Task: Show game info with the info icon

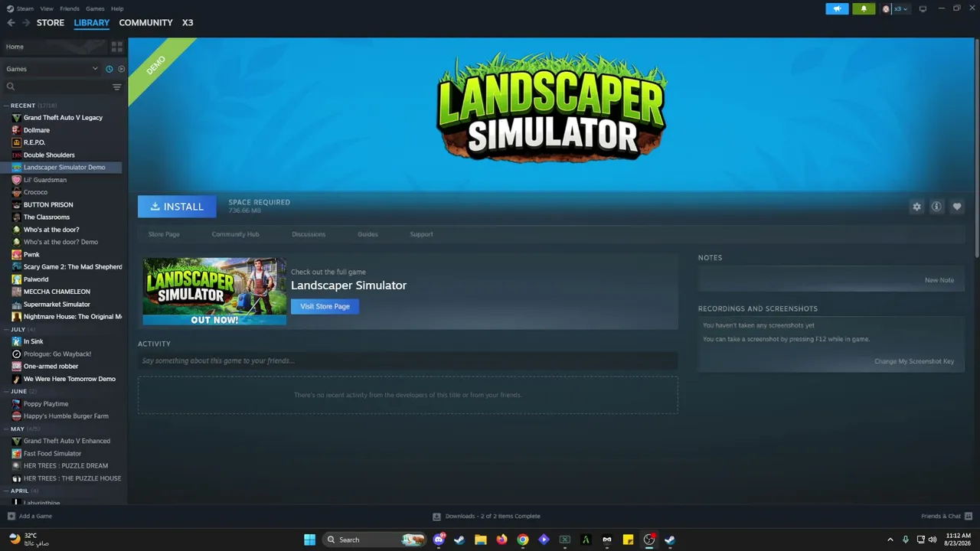Action: pos(936,207)
